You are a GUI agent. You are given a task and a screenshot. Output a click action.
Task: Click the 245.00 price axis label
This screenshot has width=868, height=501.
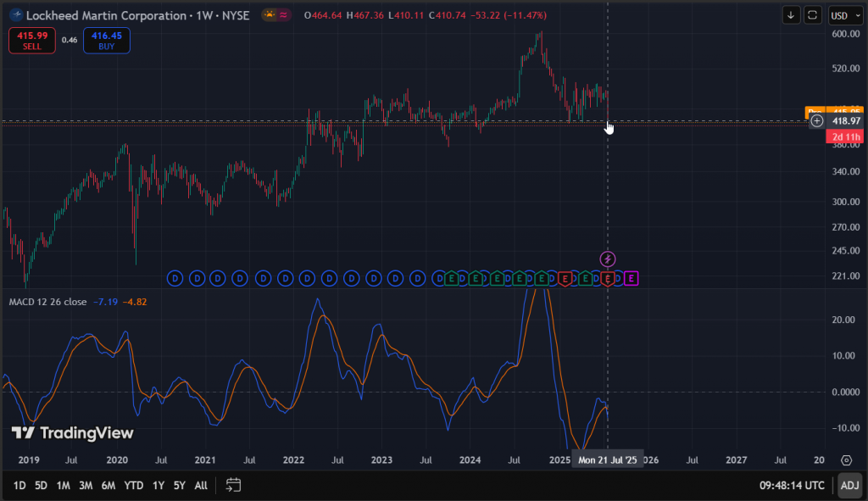click(x=846, y=250)
